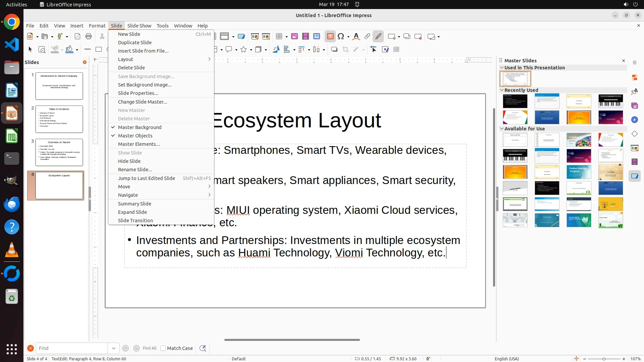Image resolution: width=644 pixels, height=362 pixels.
Task: Click the zoom slider in status bar
Action: pyautogui.click(x=604, y=359)
